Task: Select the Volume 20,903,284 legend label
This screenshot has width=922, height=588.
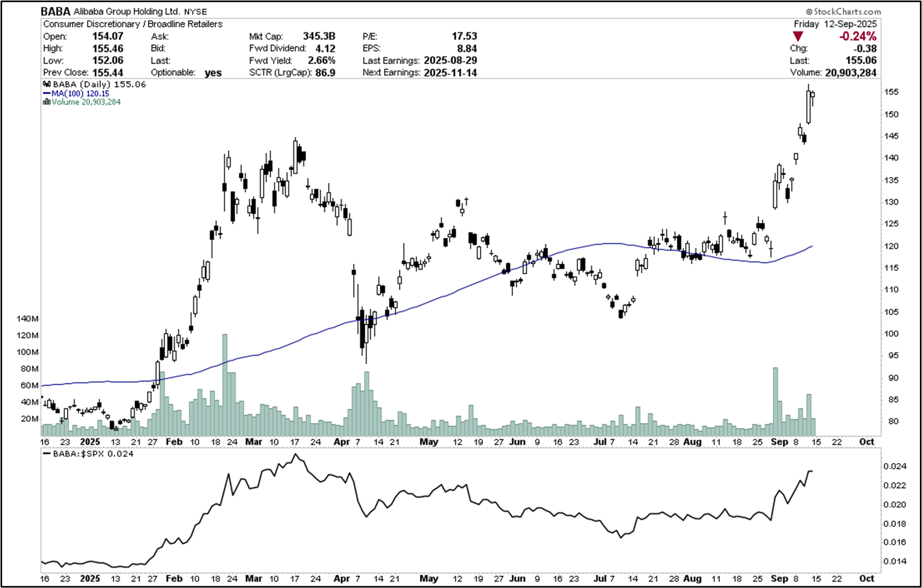Action: (86, 101)
